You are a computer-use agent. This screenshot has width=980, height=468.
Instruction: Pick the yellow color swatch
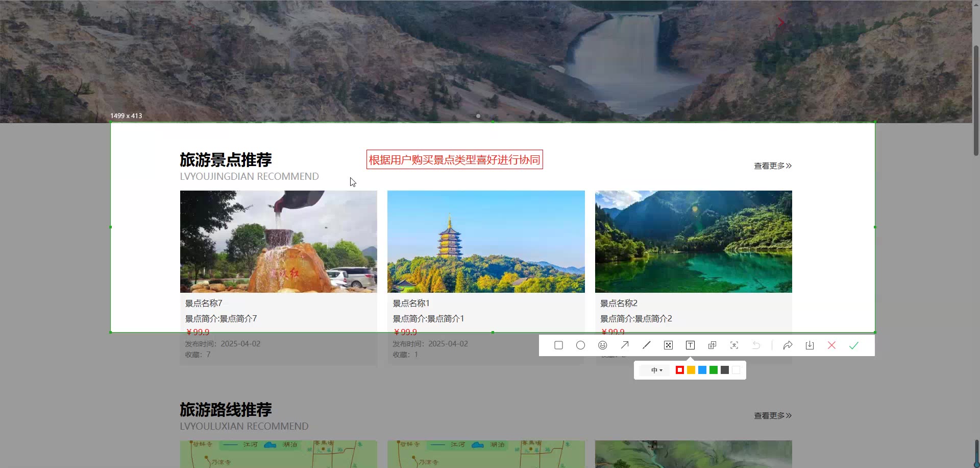pos(691,370)
